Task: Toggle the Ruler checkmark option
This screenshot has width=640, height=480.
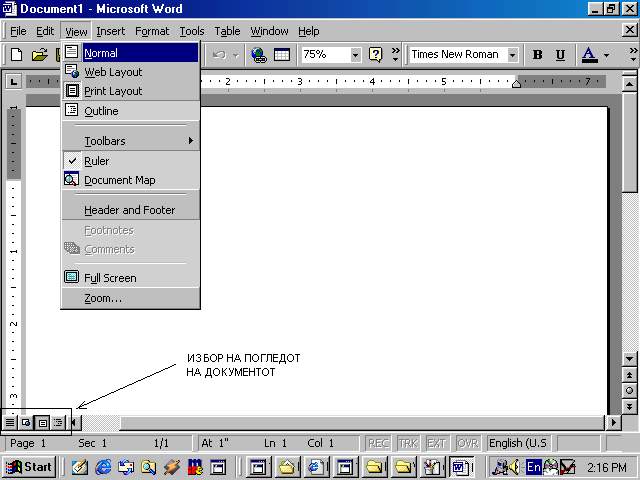Action: tap(131, 161)
